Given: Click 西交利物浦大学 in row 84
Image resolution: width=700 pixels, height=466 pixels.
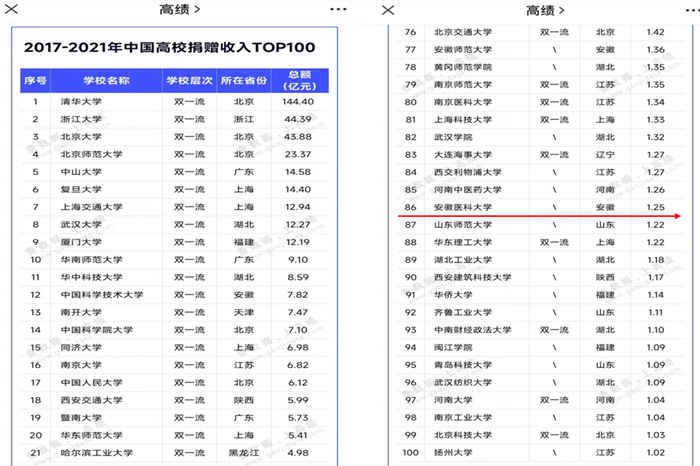Looking at the screenshot, I should tap(468, 172).
